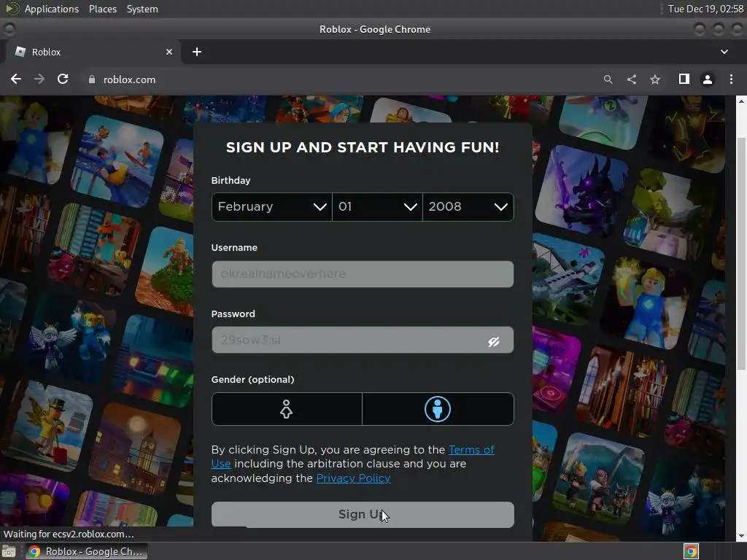
Task: Focus the Username input field
Action: click(x=363, y=274)
